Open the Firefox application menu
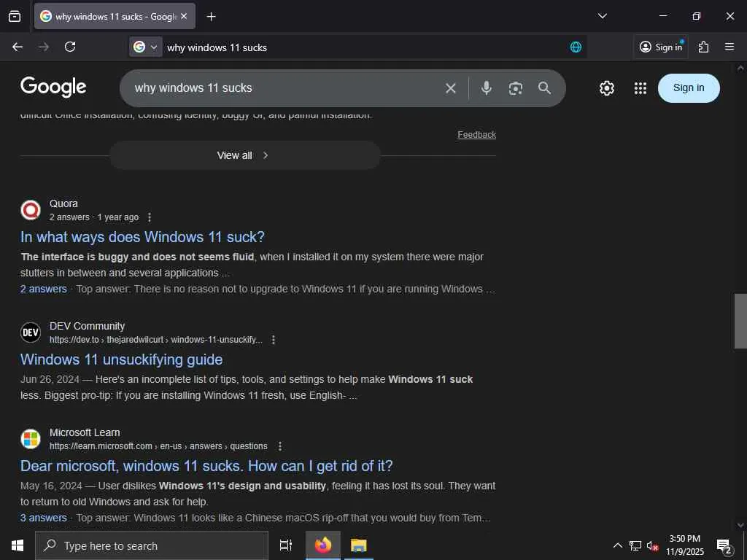The width and height of the screenshot is (747, 560). pyautogui.click(x=729, y=47)
